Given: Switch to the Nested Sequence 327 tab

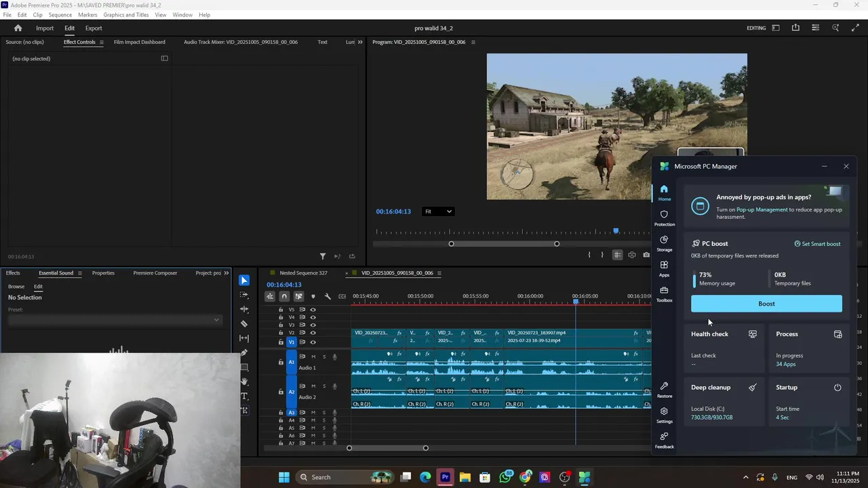Looking at the screenshot, I should pyautogui.click(x=304, y=273).
